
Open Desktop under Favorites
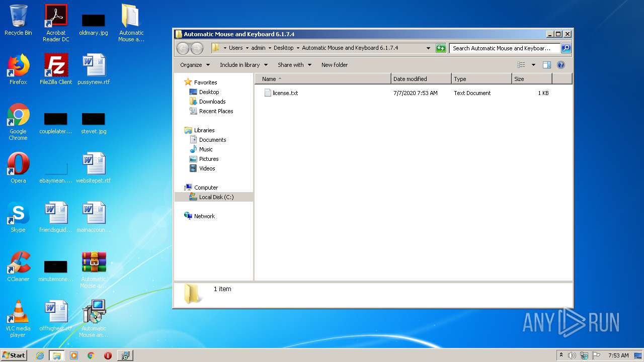point(209,92)
